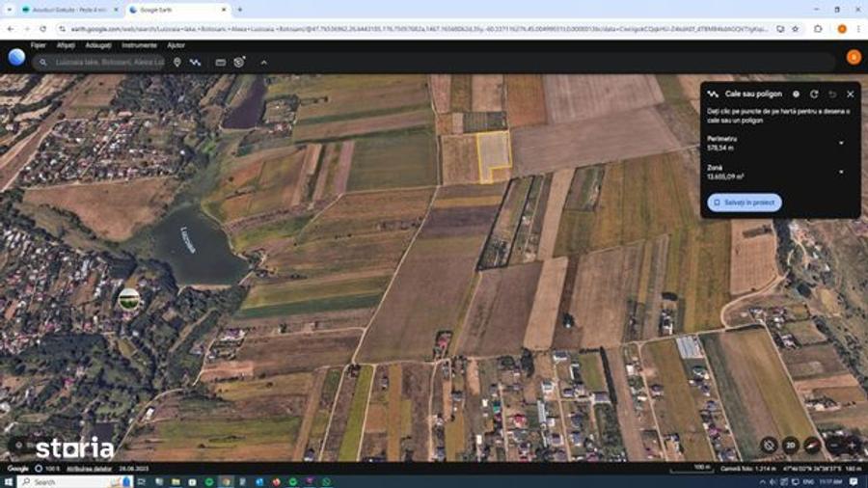Collapse the toolbar with the chevron arrow
This screenshot has height=488, width=868.
[264, 63]
